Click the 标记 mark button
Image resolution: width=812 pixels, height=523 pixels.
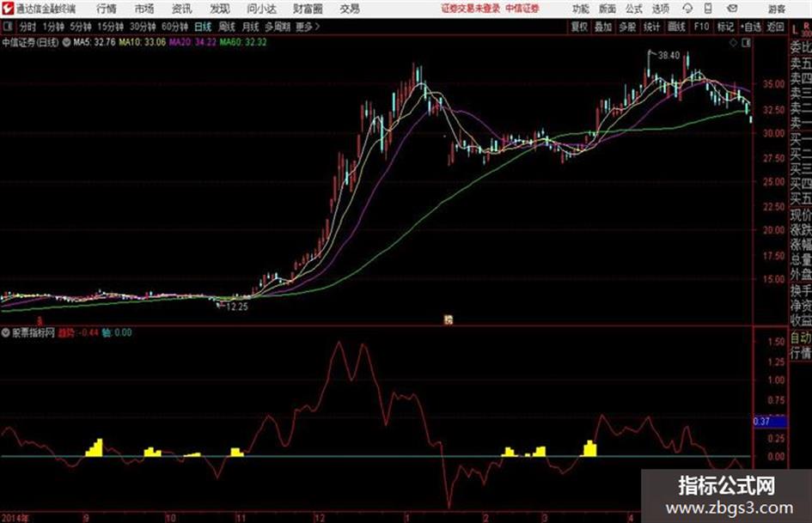click(x=725, y=27)
